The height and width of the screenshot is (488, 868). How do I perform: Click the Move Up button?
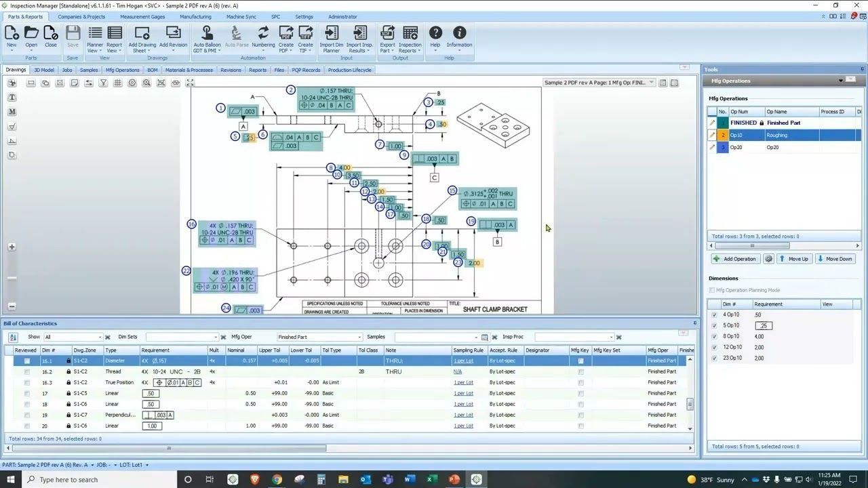(x=793, y=259)
